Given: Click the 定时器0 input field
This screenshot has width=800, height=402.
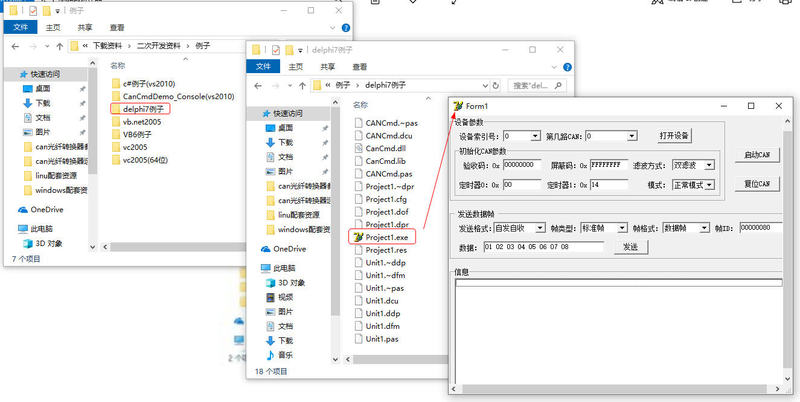Looking at the screenshot, I should [522, 185].
